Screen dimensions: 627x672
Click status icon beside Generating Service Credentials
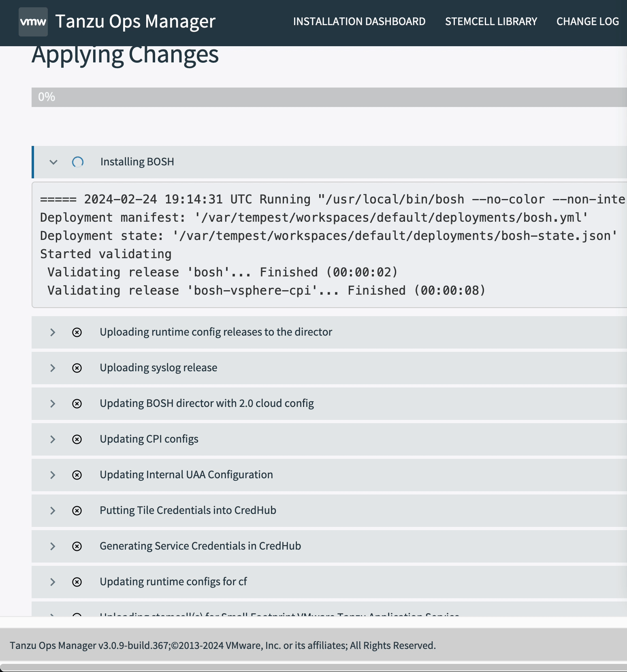(x=77, y=546)
